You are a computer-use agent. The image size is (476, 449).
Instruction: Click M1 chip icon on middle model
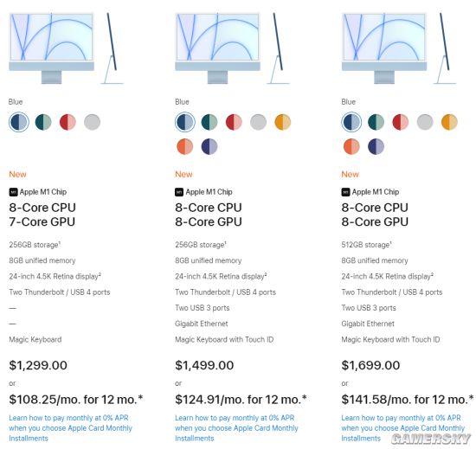pyautogui.click(x=179, y=192)
